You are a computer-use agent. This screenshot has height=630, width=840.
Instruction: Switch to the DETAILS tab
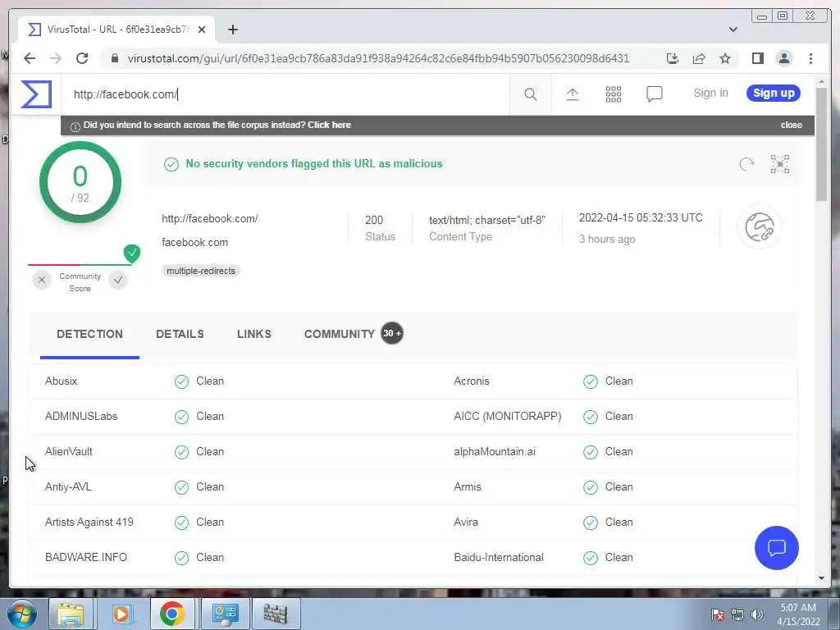click(x=180, y=335)
